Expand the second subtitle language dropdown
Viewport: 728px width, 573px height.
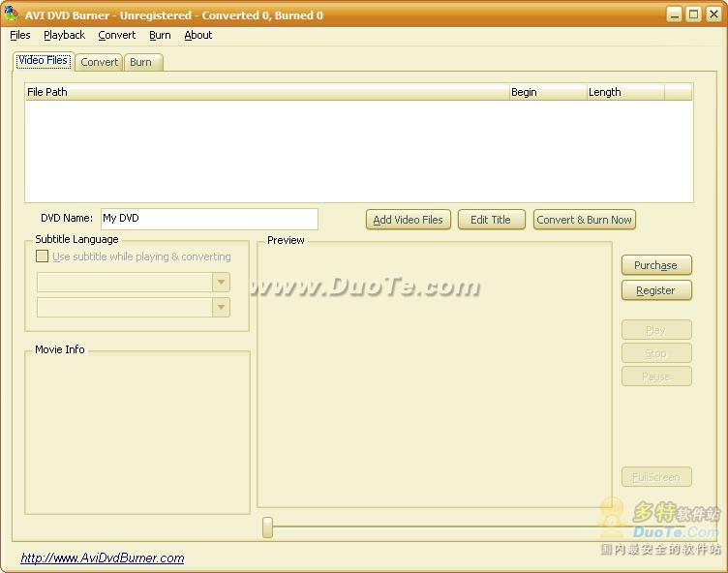(221, 307)
